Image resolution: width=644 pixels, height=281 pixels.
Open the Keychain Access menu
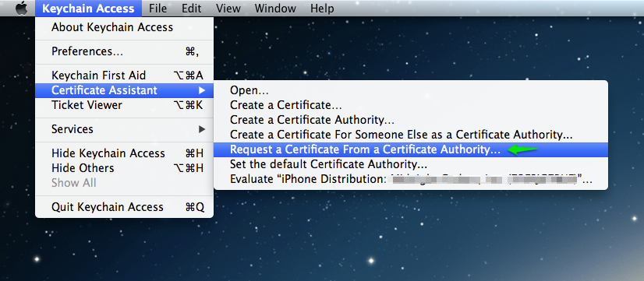click(88, 9)
